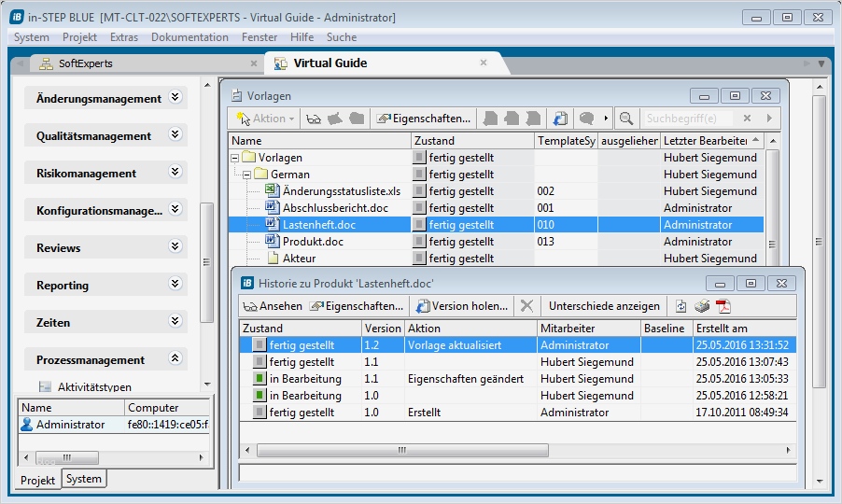The width and height of the screenshot is (842, 504).
Task: Export history via the PDF icon
Action: (723, 306)
